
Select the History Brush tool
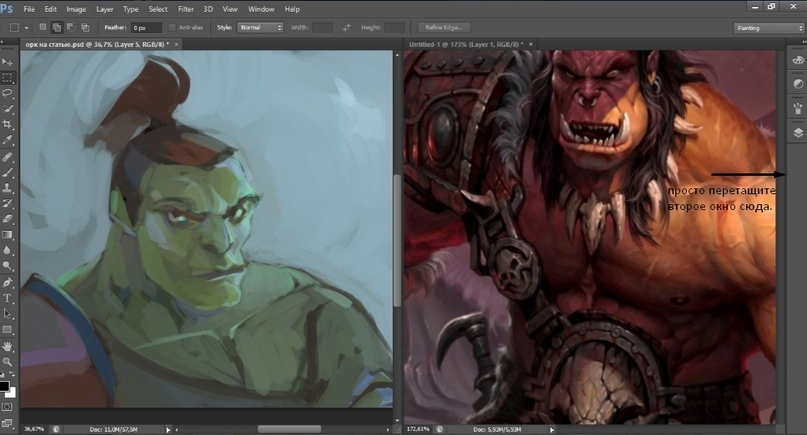click(7, 203)
